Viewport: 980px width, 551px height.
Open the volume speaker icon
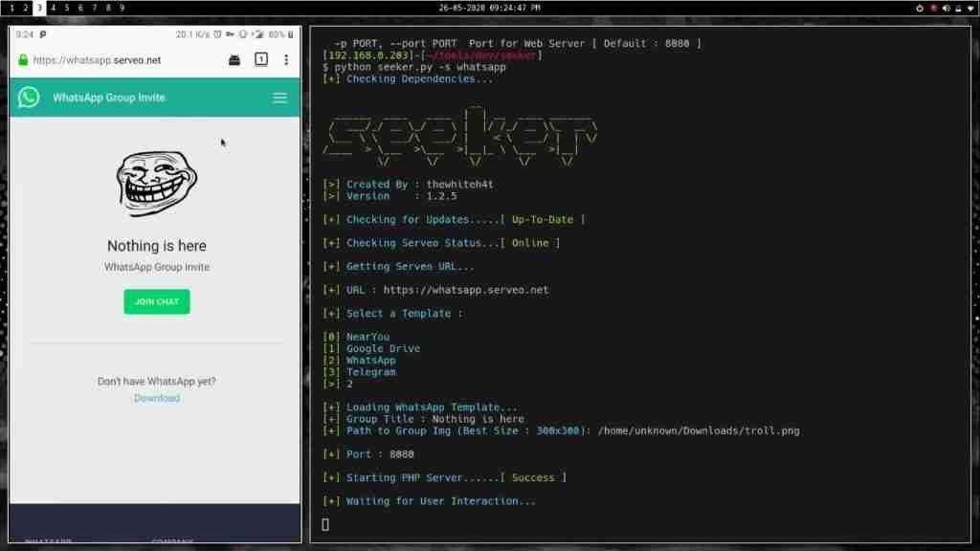coord(947,8)
